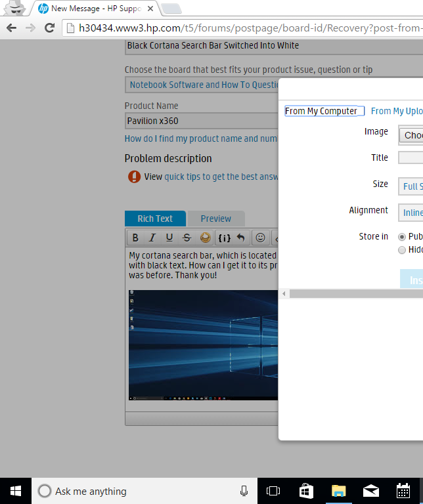Close the New Message browser tab
This screenshot has height=504, width=423.
(150, 9)
